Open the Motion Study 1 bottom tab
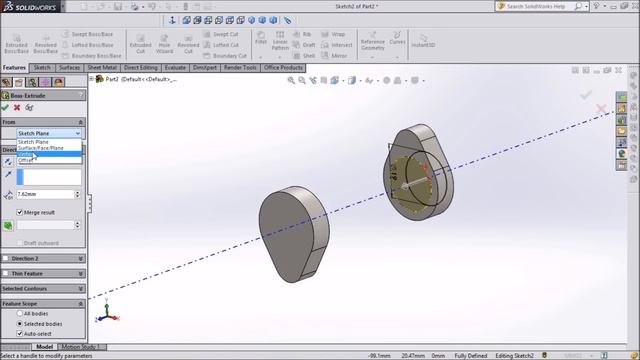 pyautogui.click(x=81, y=347)
